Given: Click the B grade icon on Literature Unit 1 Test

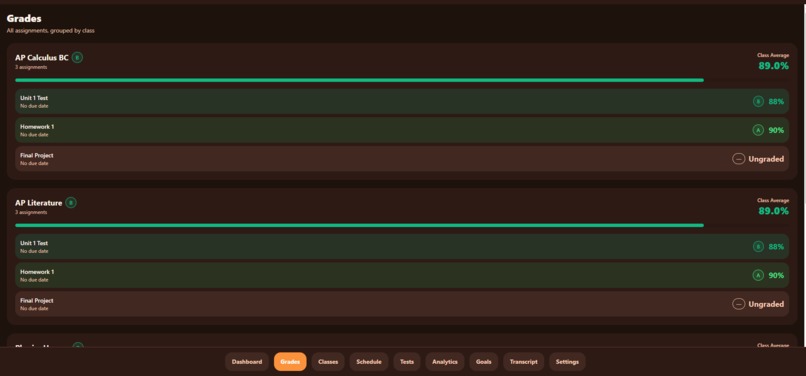Looking at the screenshot, I should click(x=758, y=247).
